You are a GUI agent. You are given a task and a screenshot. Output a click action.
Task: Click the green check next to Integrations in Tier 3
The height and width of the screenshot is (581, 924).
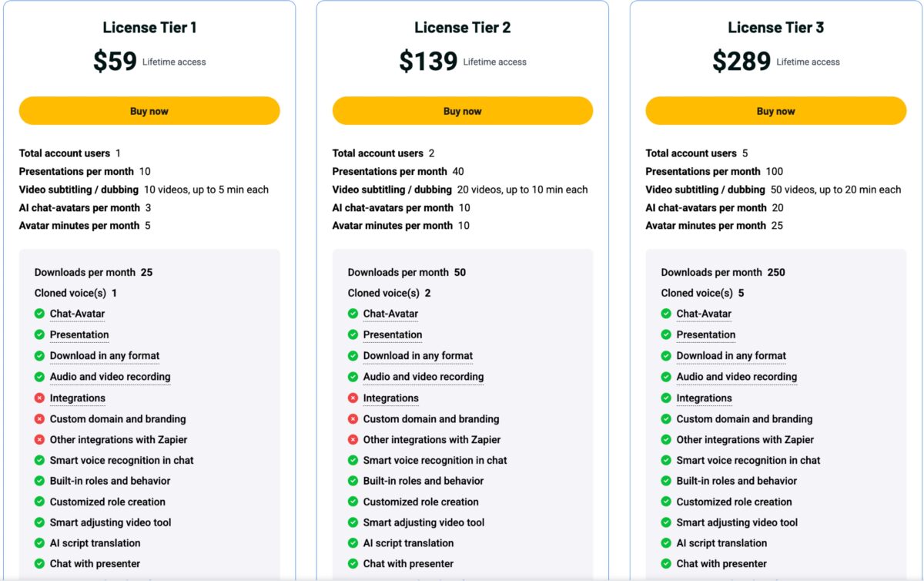(x=666, y=398)
